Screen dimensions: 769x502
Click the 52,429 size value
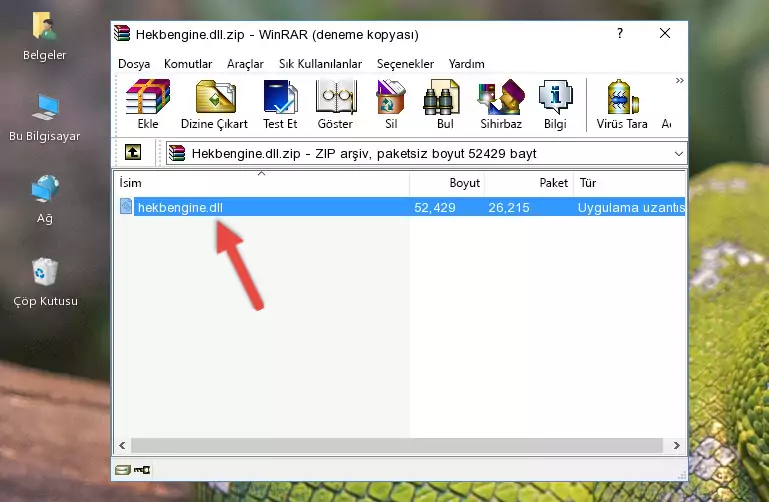(435, 207)
